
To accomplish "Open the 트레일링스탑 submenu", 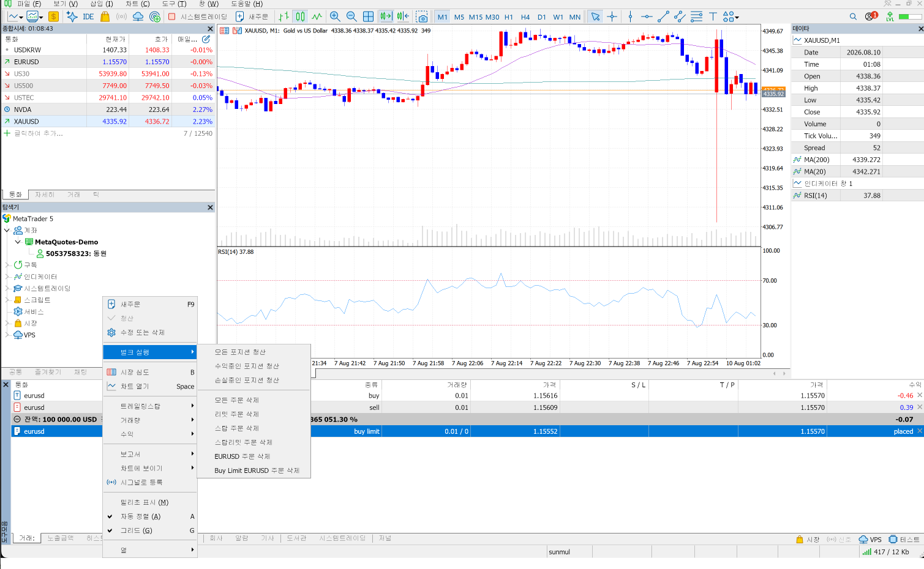I will 150,406.
